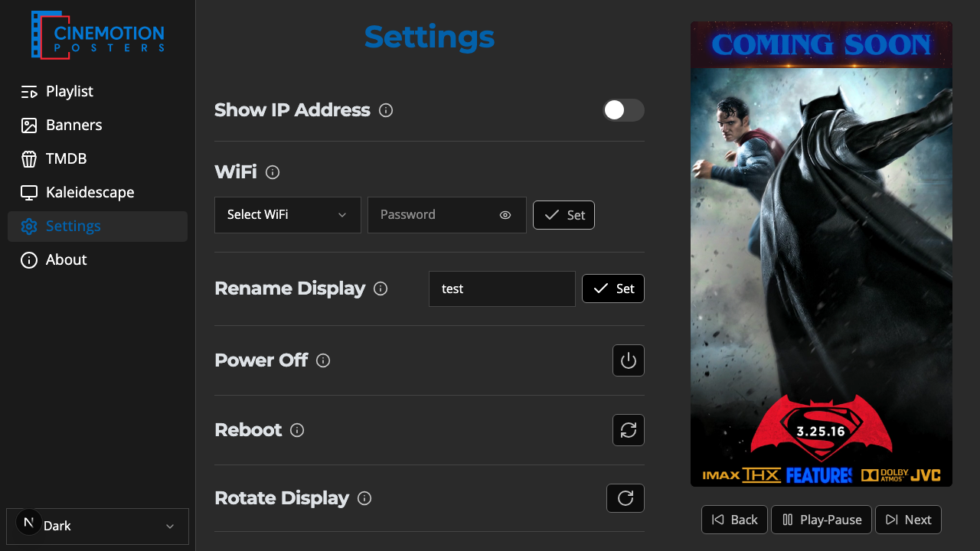
Task: Go to the Banners page
Action: click(97, 126)
